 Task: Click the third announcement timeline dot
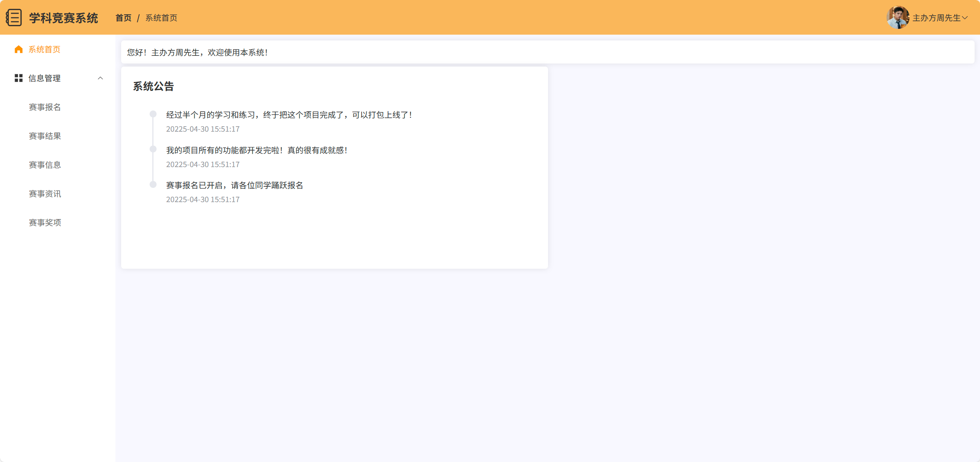click(x=153, y=184)
